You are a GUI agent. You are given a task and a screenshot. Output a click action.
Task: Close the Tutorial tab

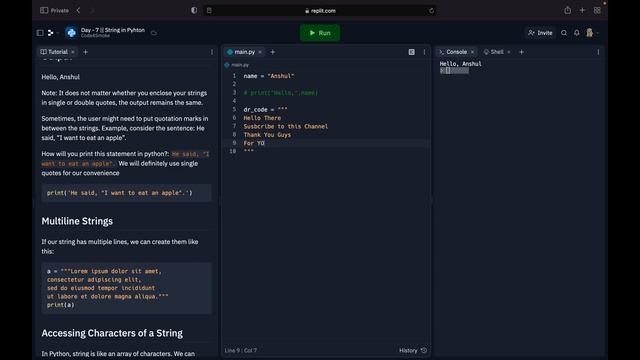[x=73, y=52]
